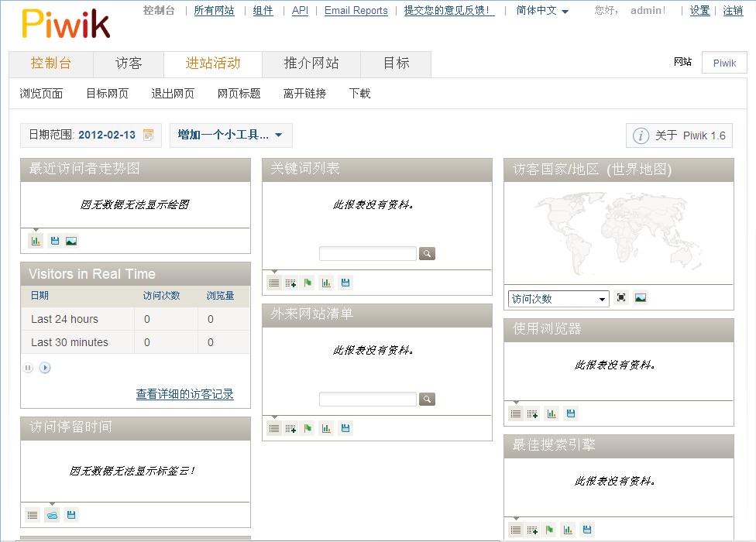This screenshot has width=756, height=542.
Task: Select the 浏览页面 submenu item
Action: (41, 94)
